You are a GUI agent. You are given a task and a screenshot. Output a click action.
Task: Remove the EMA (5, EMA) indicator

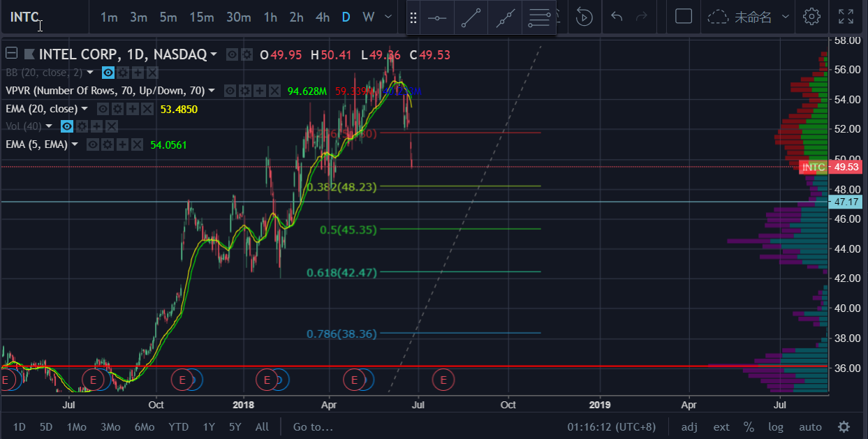[x=137, y=144]
